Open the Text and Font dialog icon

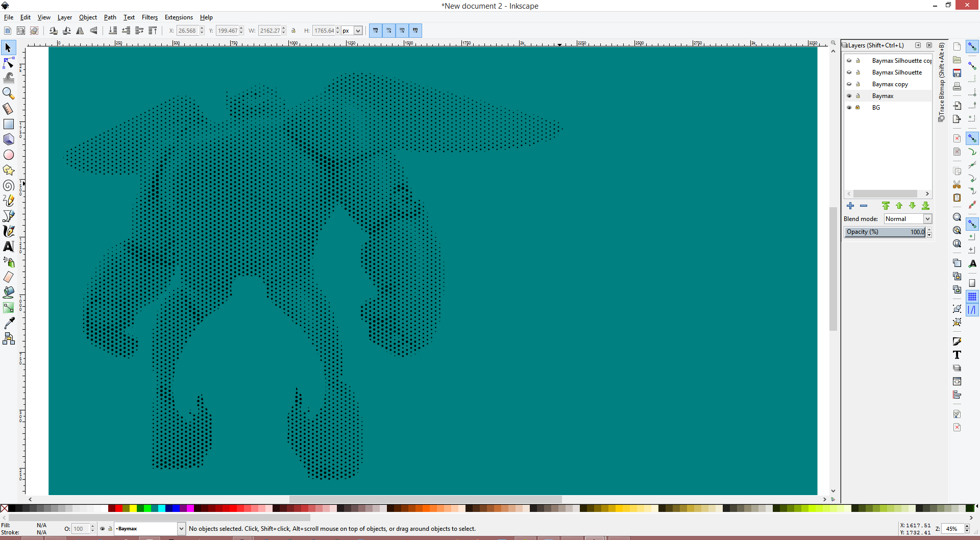957,355
